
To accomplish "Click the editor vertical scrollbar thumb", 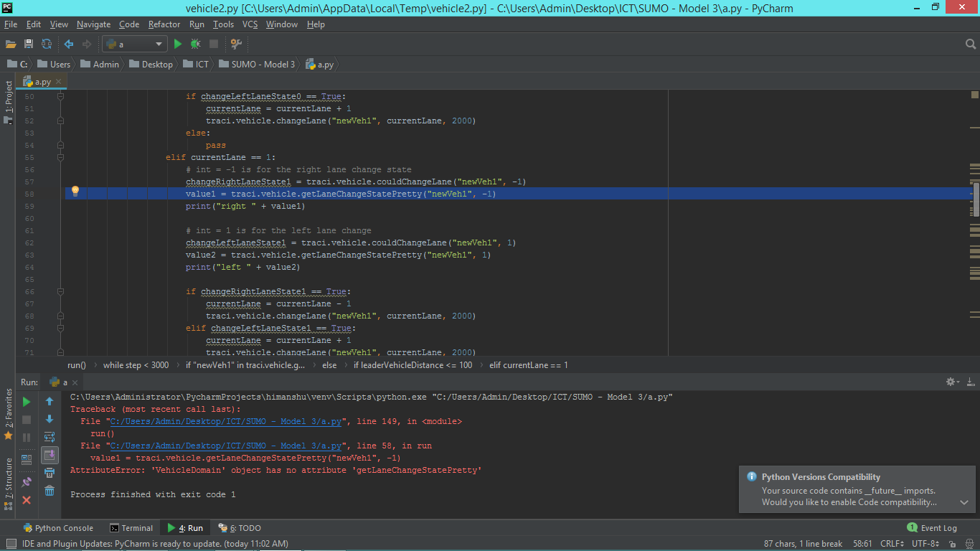I will [x=976, y=199].
